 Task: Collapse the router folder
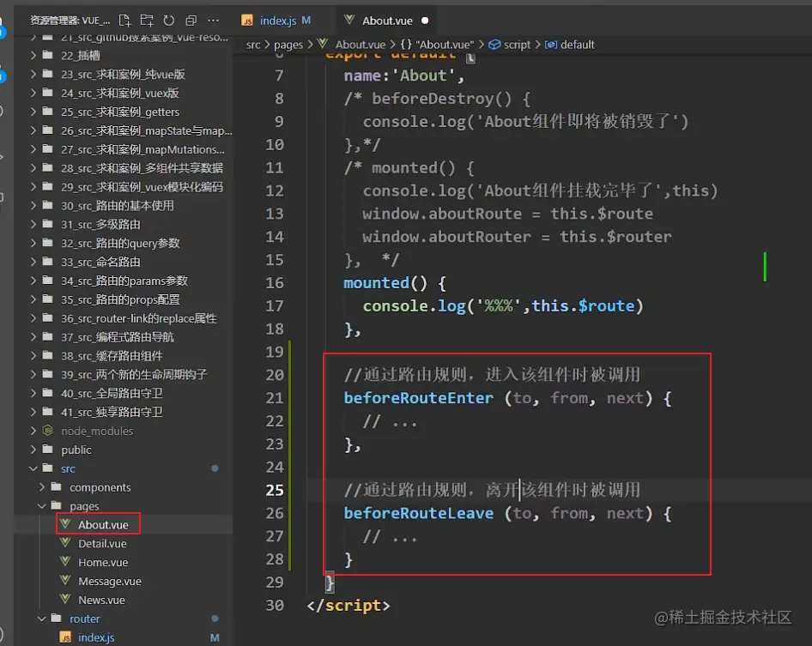coord(42,619)
